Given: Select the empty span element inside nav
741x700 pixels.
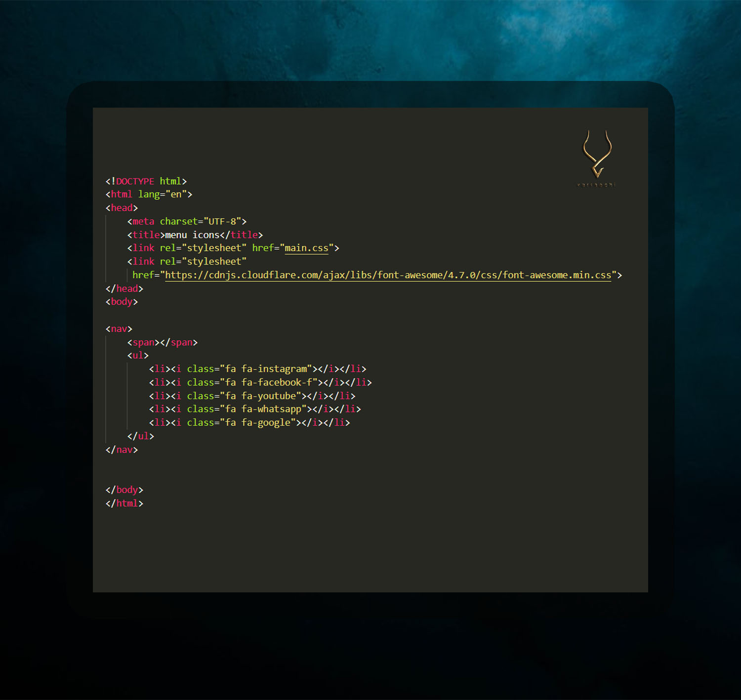Looking at the screenshot, I should point(162,342).
